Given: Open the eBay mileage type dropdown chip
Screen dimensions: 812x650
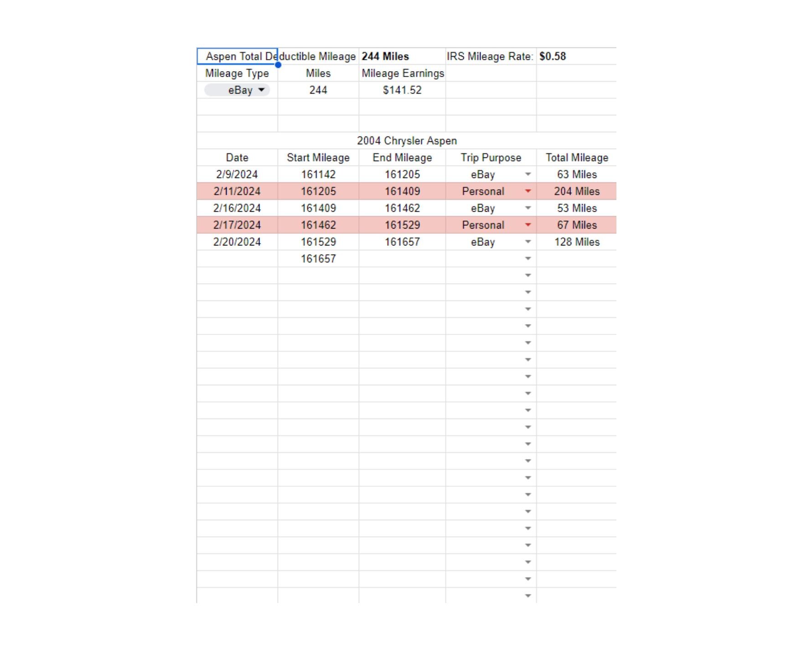Looking at the screenshot, I should (237, 90).
